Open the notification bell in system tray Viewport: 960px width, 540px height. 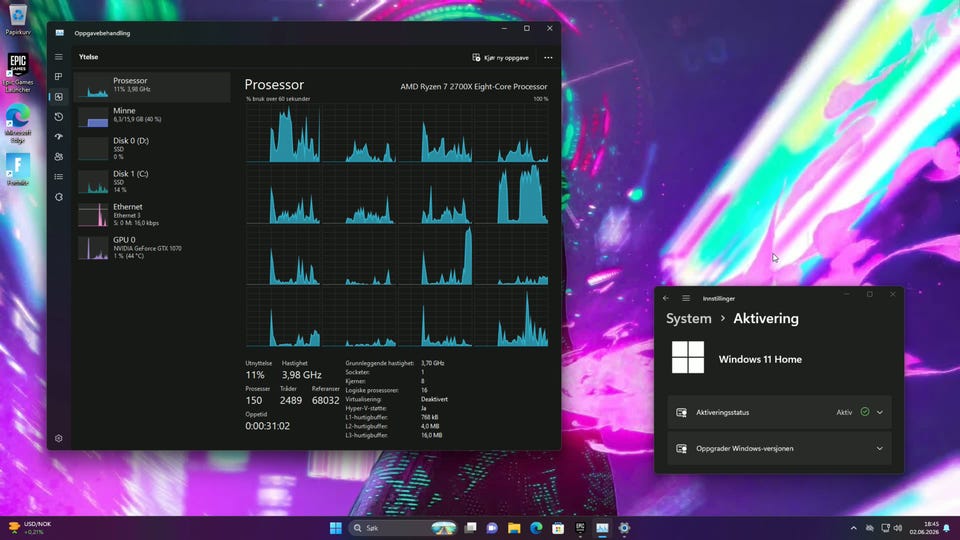coord(947,528)
